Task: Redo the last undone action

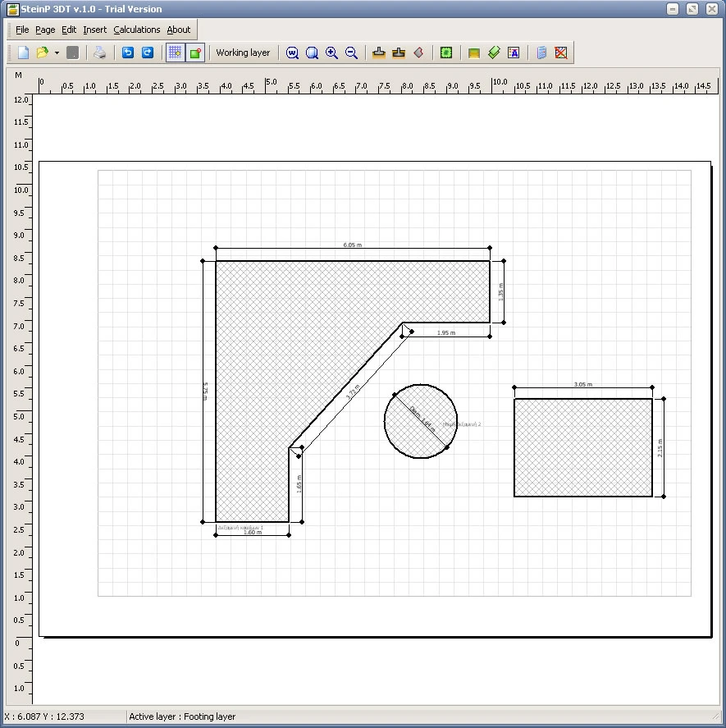Action: pos(148,53)
